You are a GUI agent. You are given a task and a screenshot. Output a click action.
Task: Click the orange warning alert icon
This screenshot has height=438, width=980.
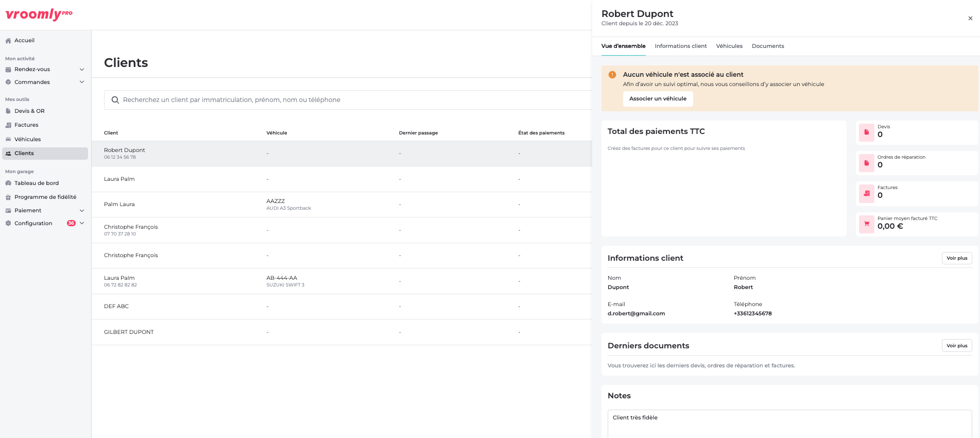coord(612,75)
